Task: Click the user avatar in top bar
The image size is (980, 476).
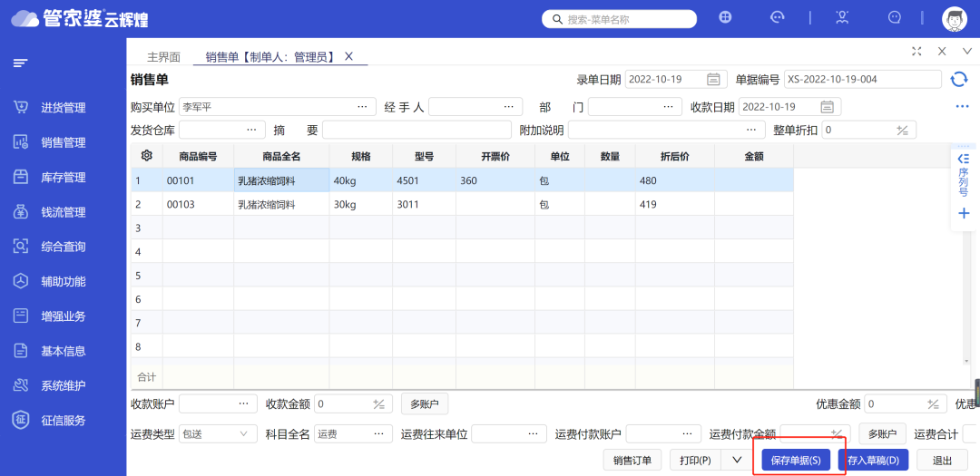Action: (x=955, y=18)
